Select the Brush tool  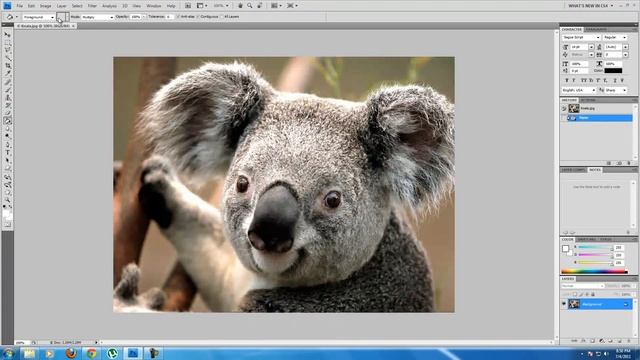(7, 89)
